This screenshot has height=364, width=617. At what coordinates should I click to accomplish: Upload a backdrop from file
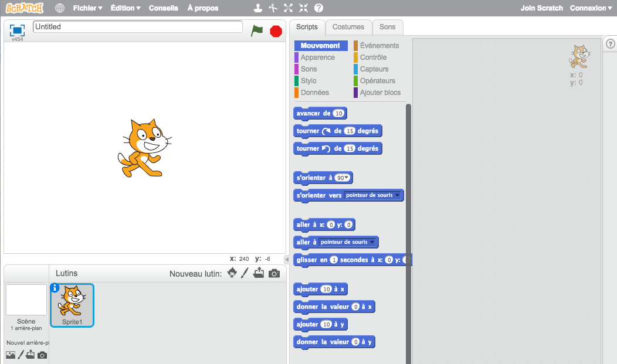tap(30, 355)
